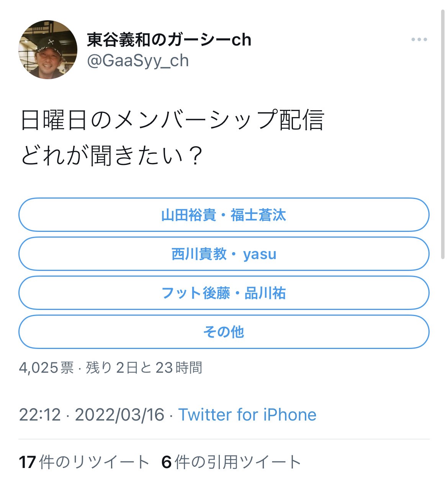448x481 pixels.
Task: Click the 残り2日と23時間 remaining time text
Action: (144, 368)
